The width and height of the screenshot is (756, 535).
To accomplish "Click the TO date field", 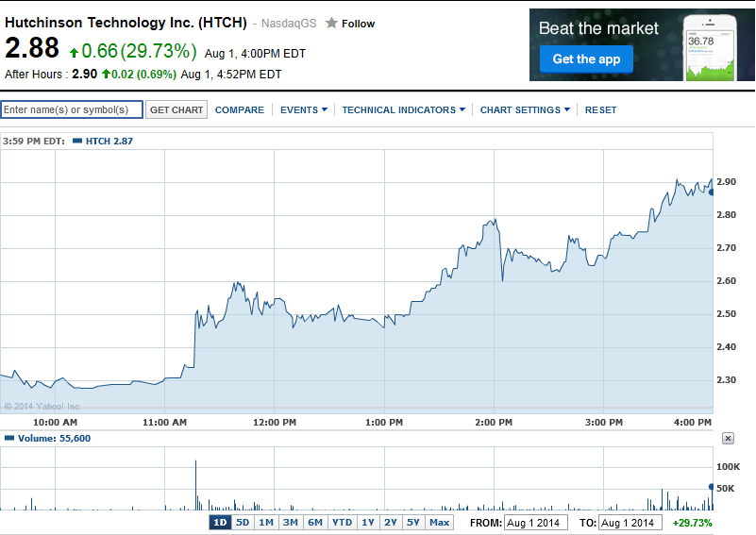I will point(630,523).
